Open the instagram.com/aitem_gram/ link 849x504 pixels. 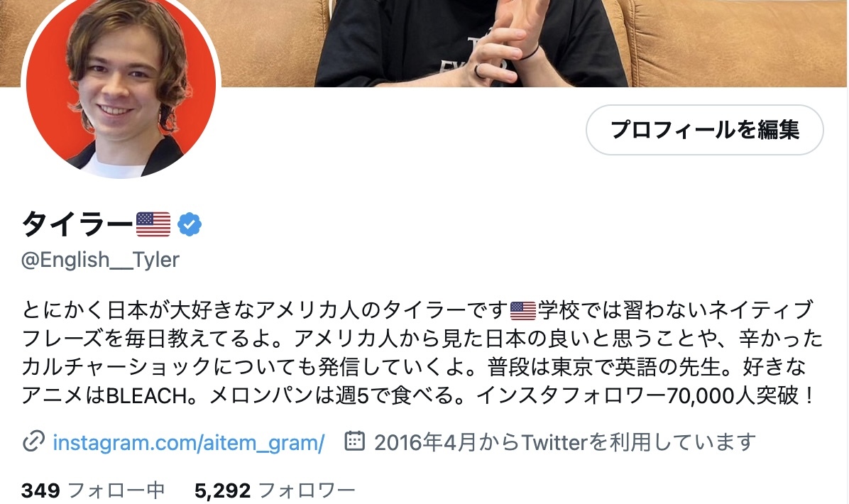click(188, 443)
